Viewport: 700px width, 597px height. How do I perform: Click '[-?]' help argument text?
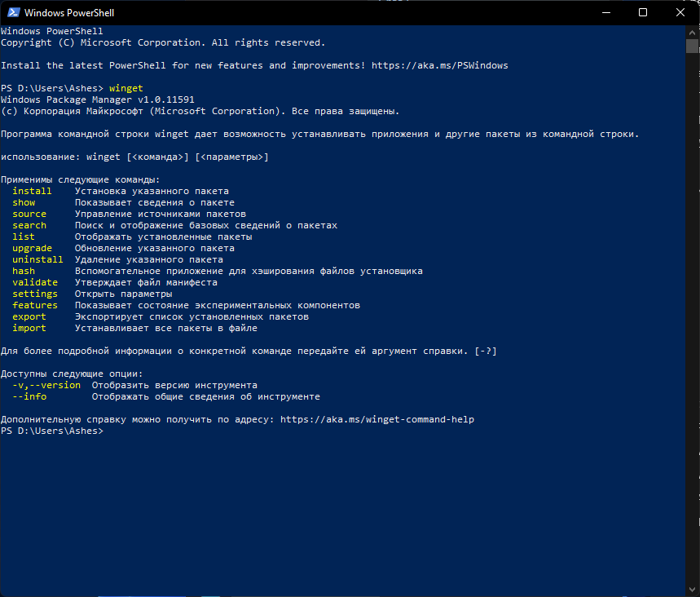[x=486, y=352]
